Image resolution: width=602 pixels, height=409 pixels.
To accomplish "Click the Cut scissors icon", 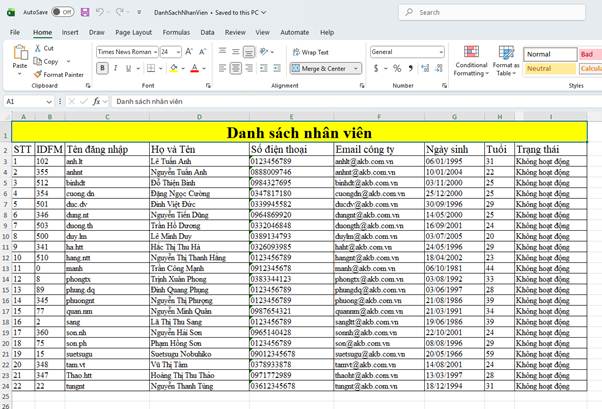I will coord(38,48).
